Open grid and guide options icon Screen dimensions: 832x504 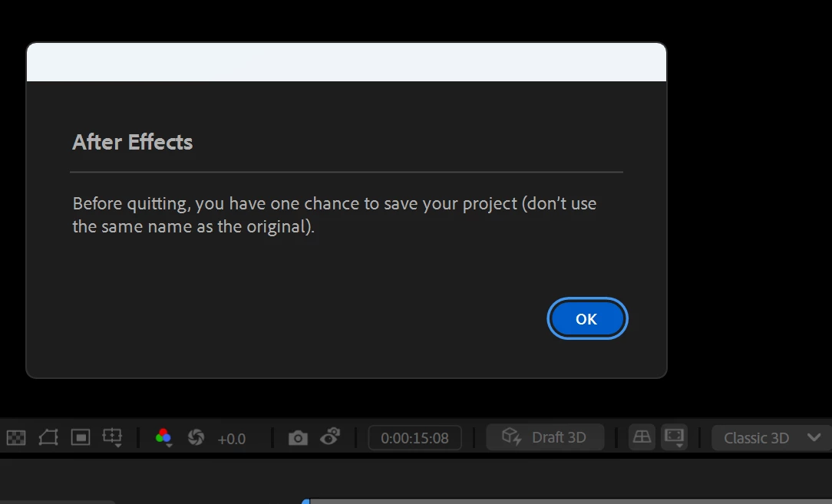(x=113, y=438)
